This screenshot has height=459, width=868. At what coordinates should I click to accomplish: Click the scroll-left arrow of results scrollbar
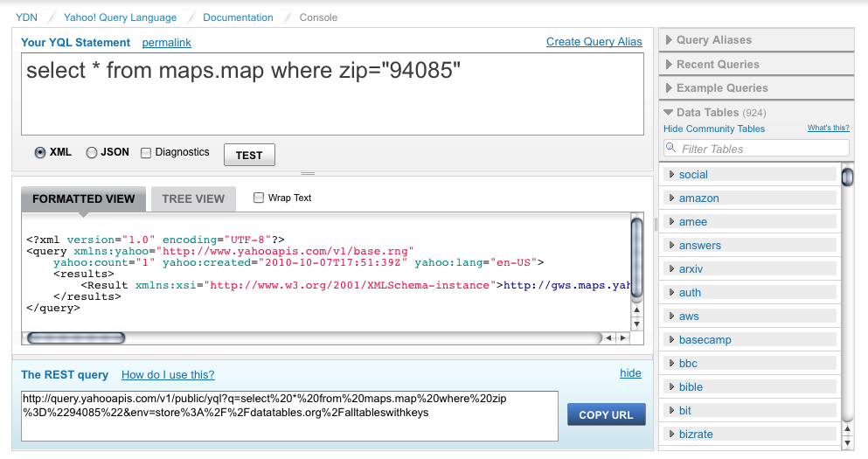click(x=610, y=337)
